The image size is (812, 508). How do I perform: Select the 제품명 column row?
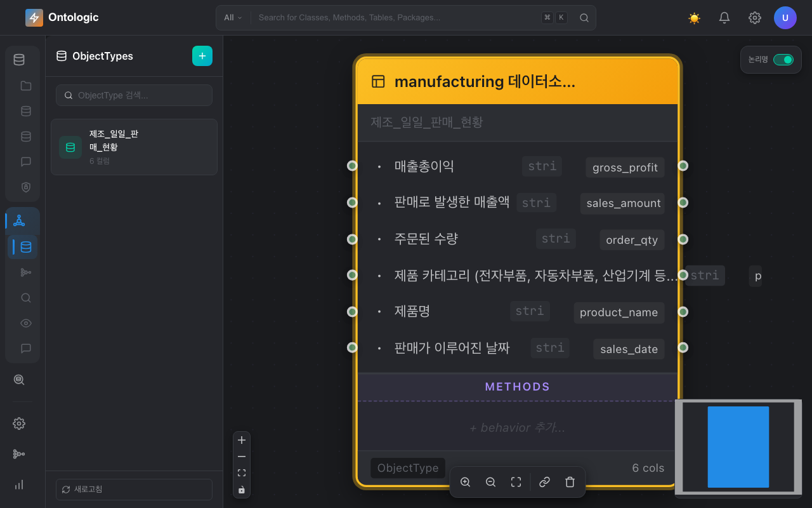518,311
